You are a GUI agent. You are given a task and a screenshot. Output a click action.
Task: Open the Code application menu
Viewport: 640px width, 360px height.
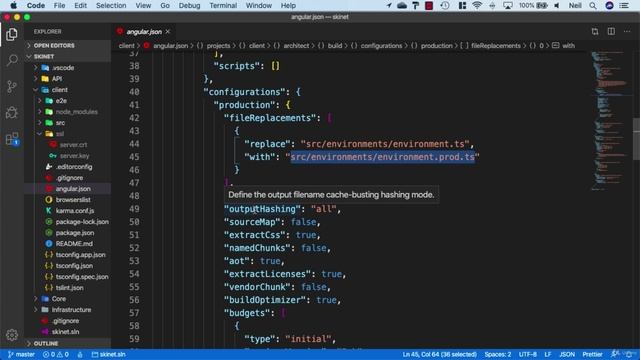(x=36, y=5)
